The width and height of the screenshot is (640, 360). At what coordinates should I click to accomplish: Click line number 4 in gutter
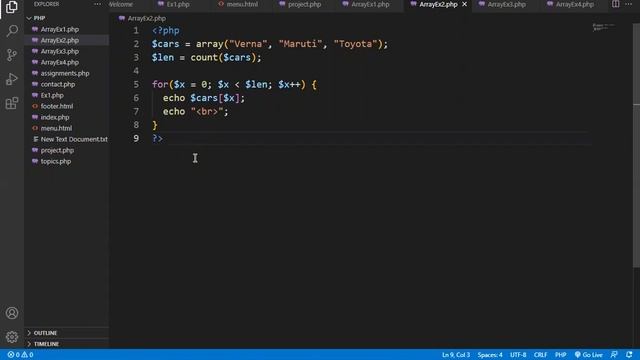136,71
